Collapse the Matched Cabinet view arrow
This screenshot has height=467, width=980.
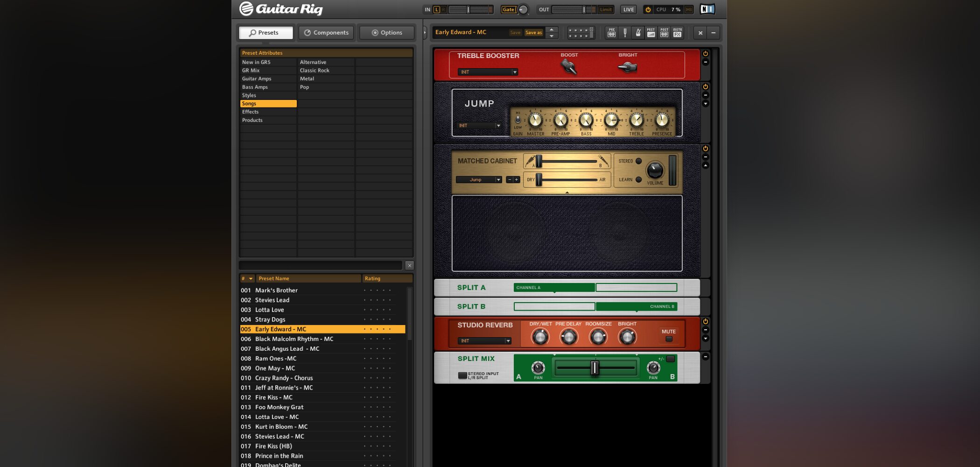coord(706,165)
